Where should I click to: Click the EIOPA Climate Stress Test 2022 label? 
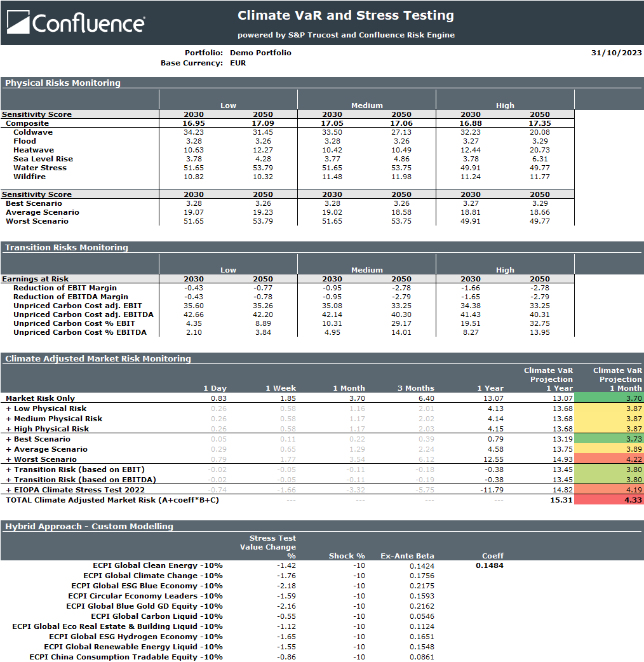tap(75, 490)
